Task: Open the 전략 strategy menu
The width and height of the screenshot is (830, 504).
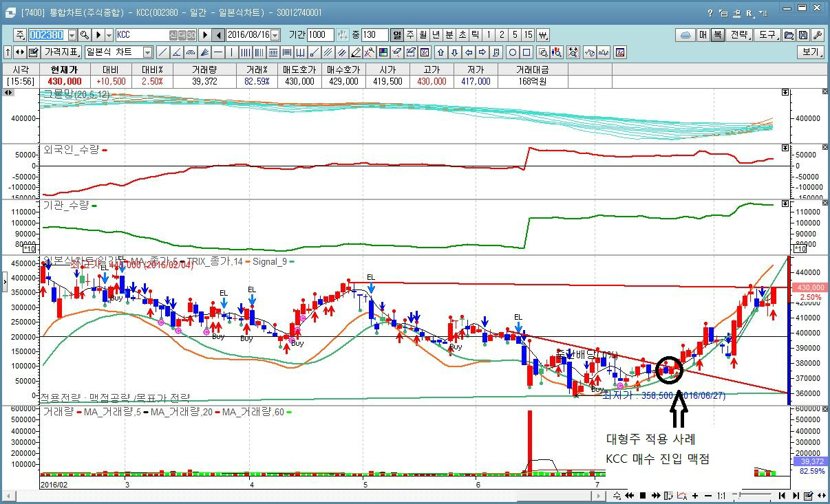Action: (740, 35)
